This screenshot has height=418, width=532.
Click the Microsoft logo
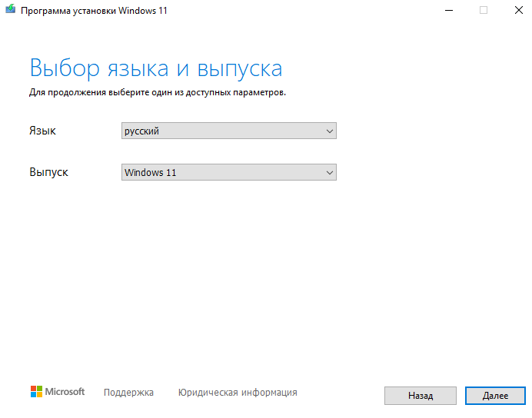click(x=58, y=392)
